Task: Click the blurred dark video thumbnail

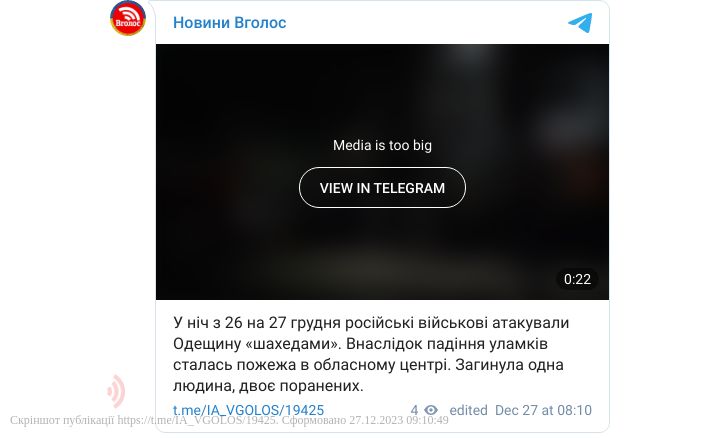Action: click(x=382, y=172)
